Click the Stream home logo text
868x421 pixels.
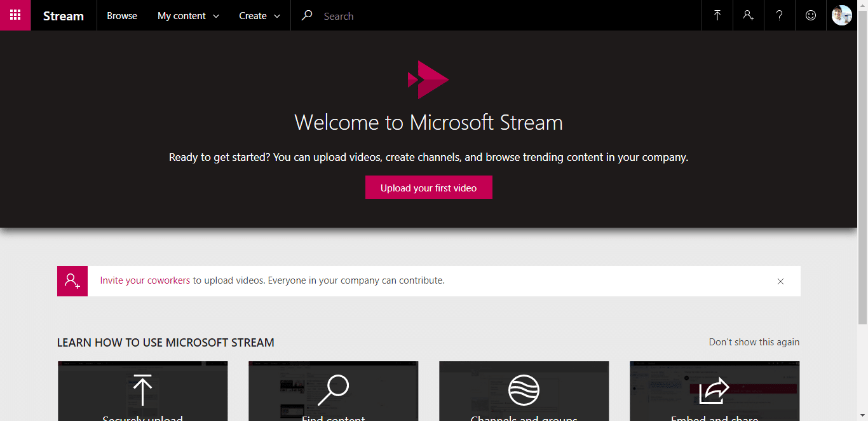coord(64,16)
